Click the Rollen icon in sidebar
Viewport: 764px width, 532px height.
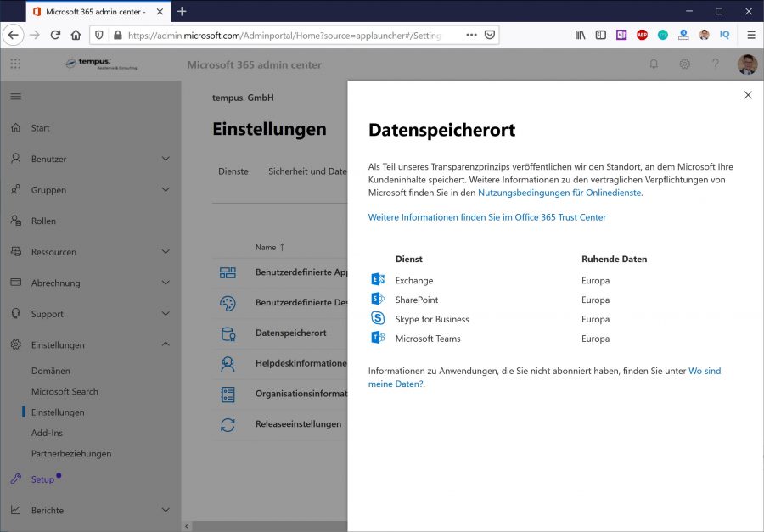[x=15, y=221]
